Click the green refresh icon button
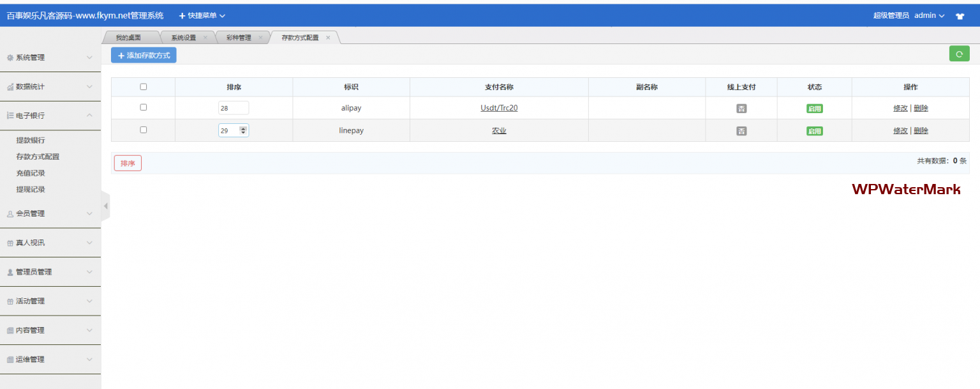This screenshot has width=980, height=389. click(959, 54)
